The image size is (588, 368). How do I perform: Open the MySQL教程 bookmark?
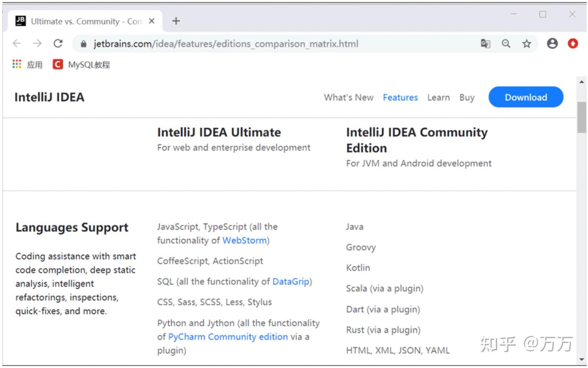[82, 65]
